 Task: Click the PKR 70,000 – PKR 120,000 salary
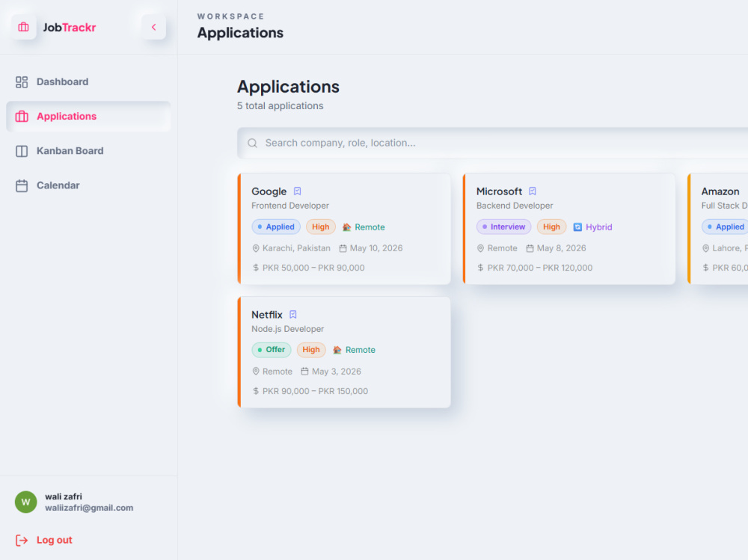(x=540, y=268)
